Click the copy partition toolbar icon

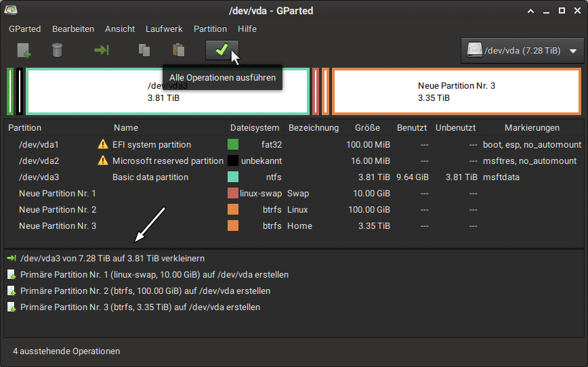coord(144,50)
